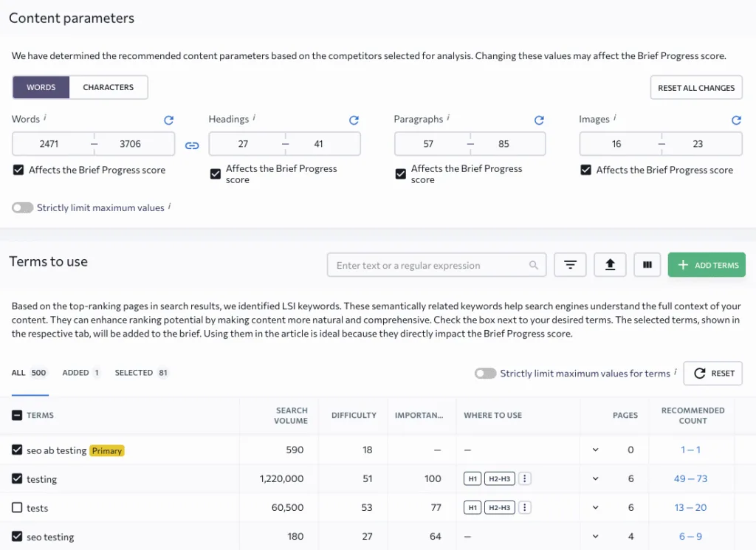Screen dimensions: 756x550
Task: Expand the Where to use row for seo testing
Action: pos(595,536)
